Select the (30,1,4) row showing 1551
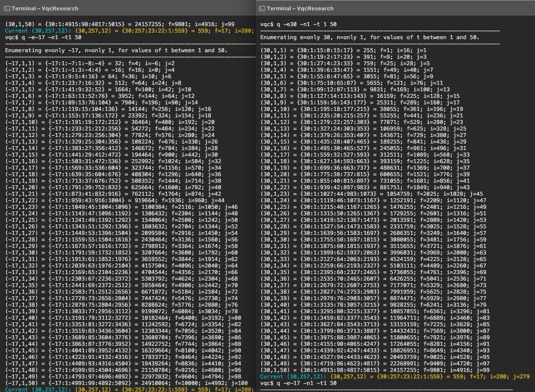The image size is (535, 392). [x=347, y=70]
